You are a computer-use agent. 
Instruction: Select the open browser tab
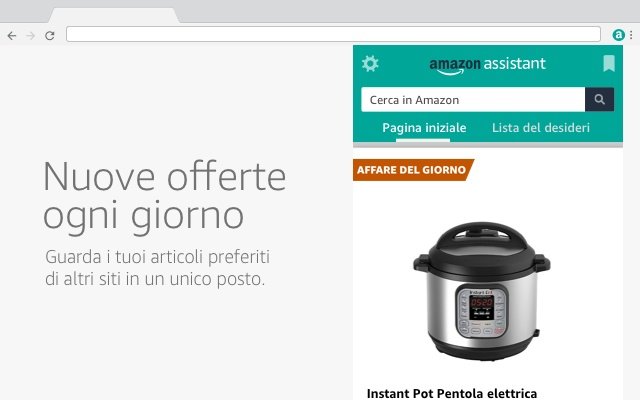click(x=114, y=15)
